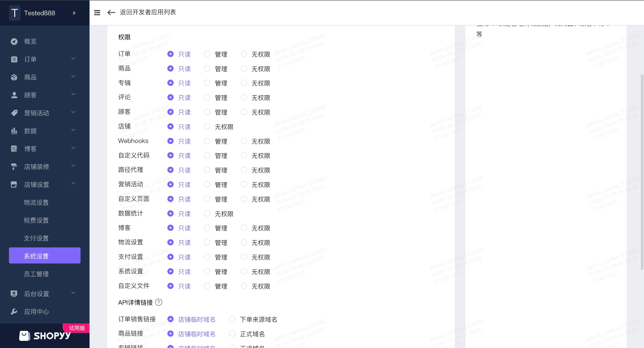Select 管理 permission for 订单
Image resolution: width=644 pixels, height=348 pixels.
tap(207, 54)
